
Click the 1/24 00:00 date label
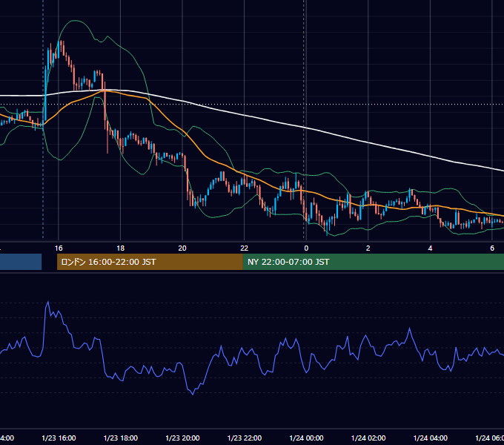point(306,438)
